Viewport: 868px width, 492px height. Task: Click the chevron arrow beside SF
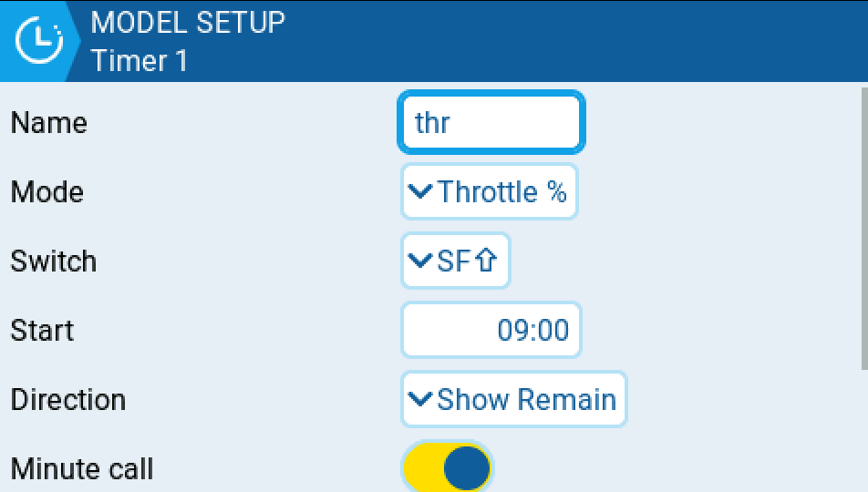coord(420,261)
